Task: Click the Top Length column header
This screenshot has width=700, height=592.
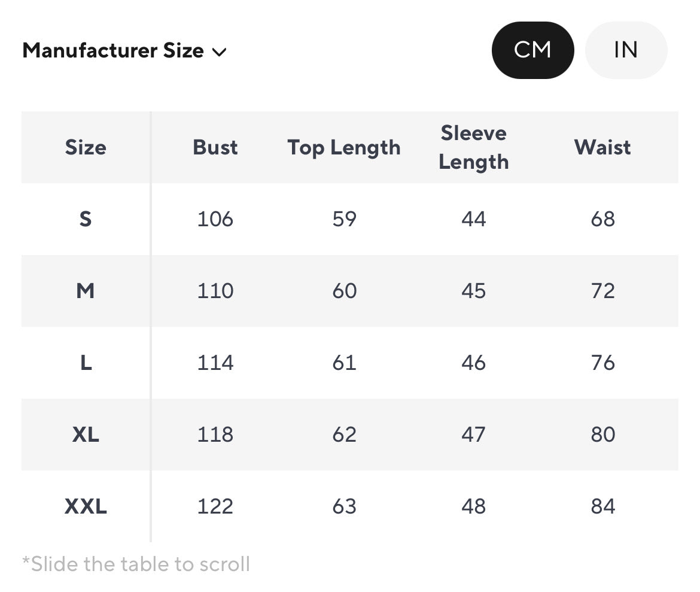Action: pyautogui.click(x=344, y=147)
